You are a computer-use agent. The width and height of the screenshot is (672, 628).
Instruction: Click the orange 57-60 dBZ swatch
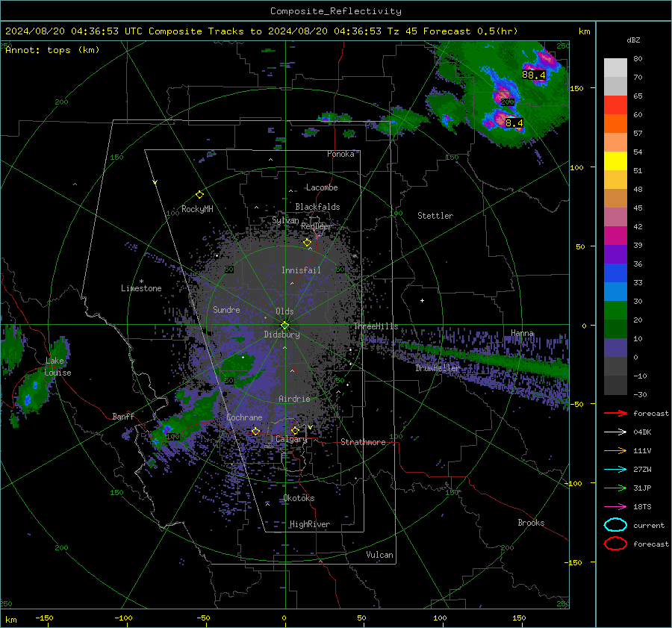point(615,124)
